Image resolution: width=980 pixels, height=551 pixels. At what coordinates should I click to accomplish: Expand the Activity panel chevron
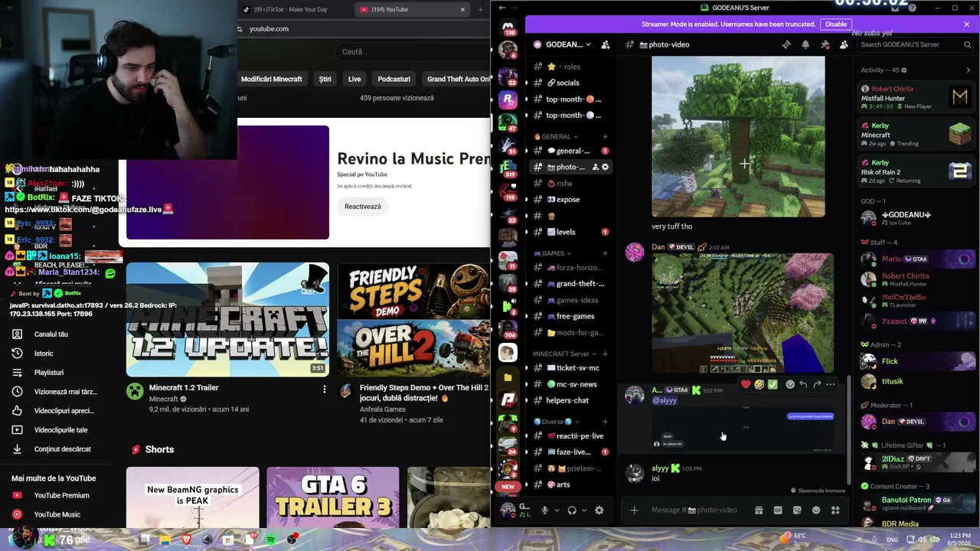tap(968, 70)
